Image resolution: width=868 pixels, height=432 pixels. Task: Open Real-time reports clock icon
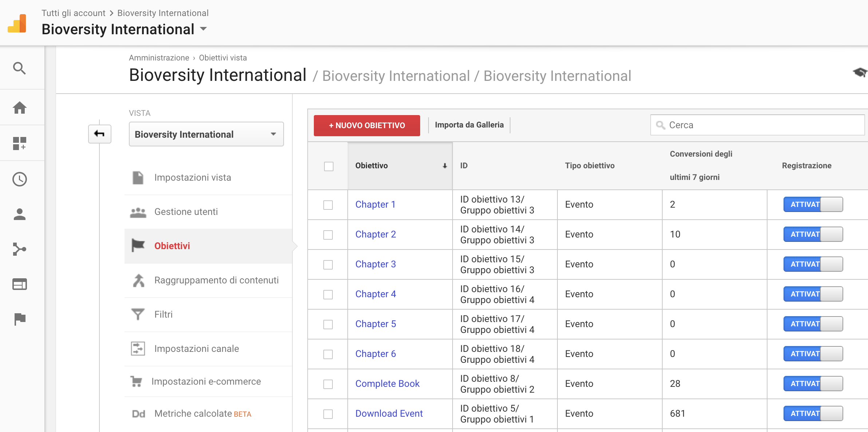point(19,179)
